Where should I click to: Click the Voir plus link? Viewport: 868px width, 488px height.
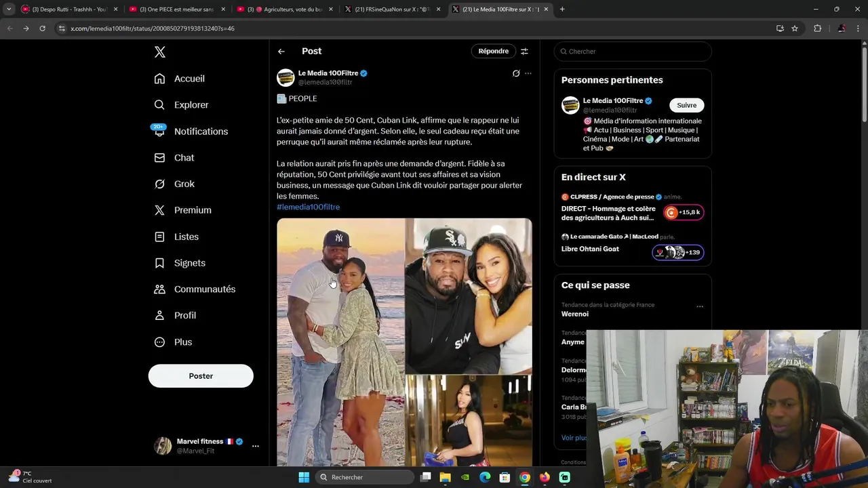(574, 438)
